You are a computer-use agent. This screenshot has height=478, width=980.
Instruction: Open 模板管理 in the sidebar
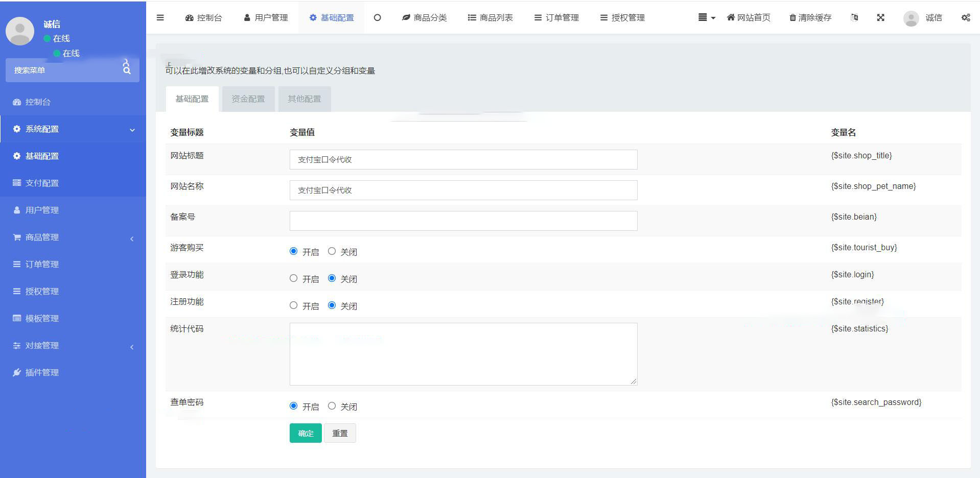(x=73, y=318)
